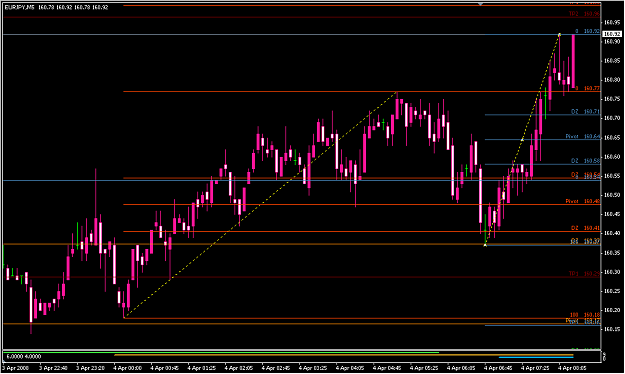Click the indicator values text 6.0000 4.0000
Image resolution: width=625 pixels, height=374 pixels.
click(x=24, y=356)
